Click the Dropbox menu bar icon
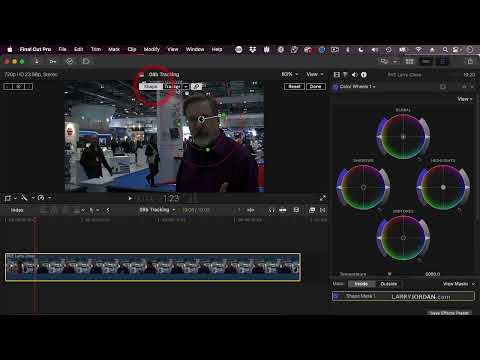 [x=253, y=50]
